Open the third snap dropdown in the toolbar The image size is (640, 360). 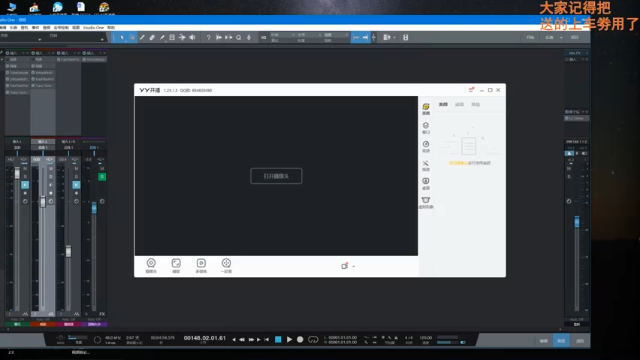(x=336, y=35)
